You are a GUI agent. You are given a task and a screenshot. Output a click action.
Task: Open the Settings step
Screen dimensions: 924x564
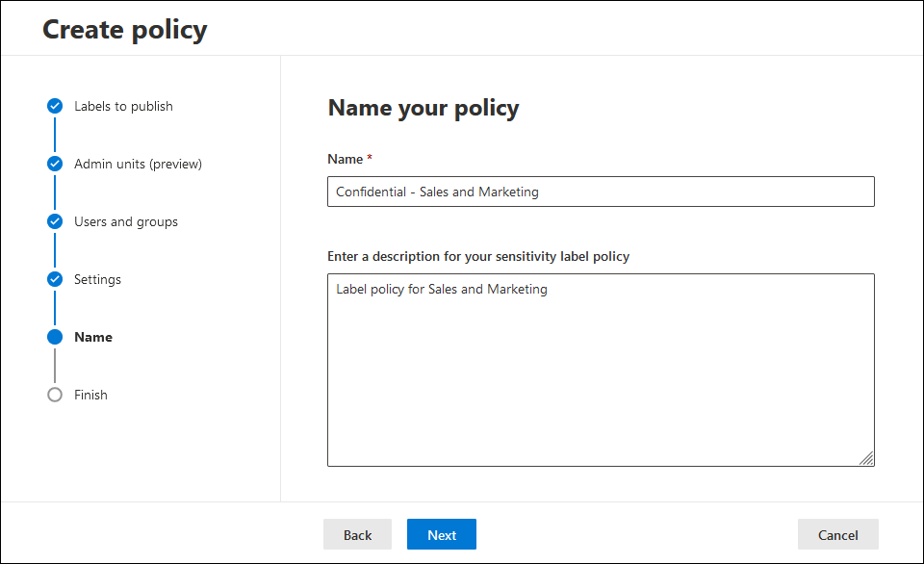98,279
